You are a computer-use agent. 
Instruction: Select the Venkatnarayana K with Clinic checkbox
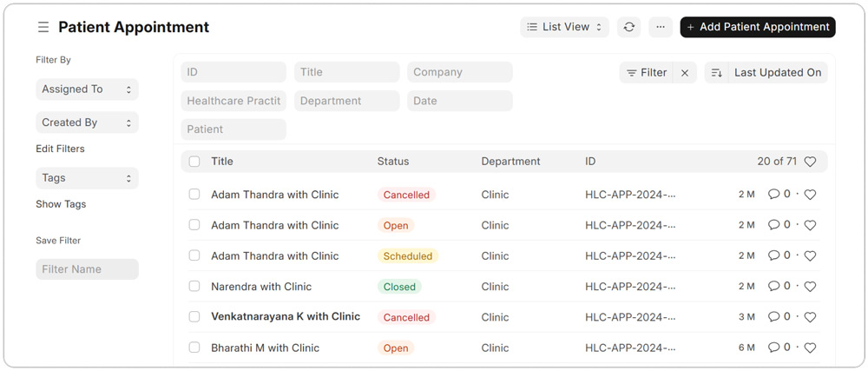(194, 317)
